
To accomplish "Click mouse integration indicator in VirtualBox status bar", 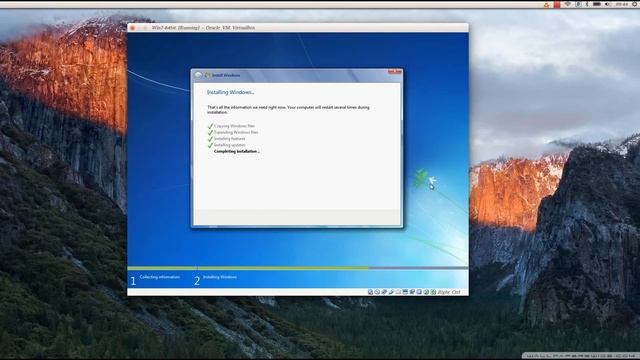I will tap(426, 292).
